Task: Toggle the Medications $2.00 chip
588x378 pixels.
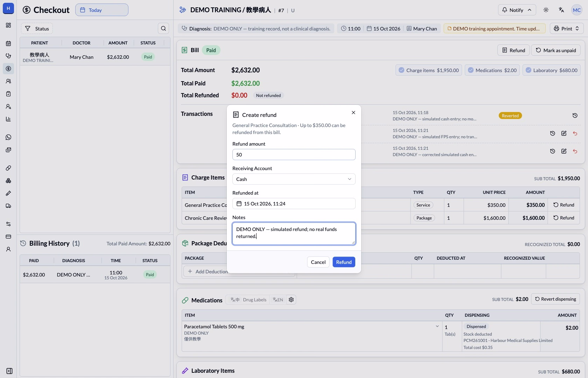Action: tap(492, 70)
